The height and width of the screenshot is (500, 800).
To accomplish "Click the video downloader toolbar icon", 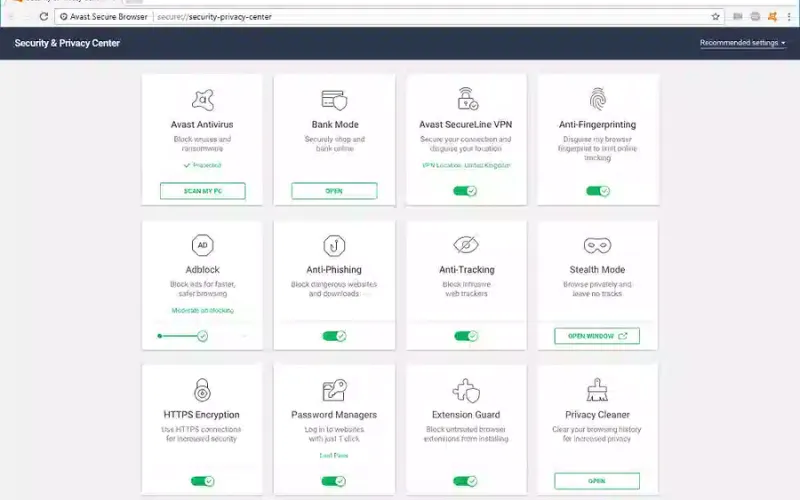I will click(738, 16).
